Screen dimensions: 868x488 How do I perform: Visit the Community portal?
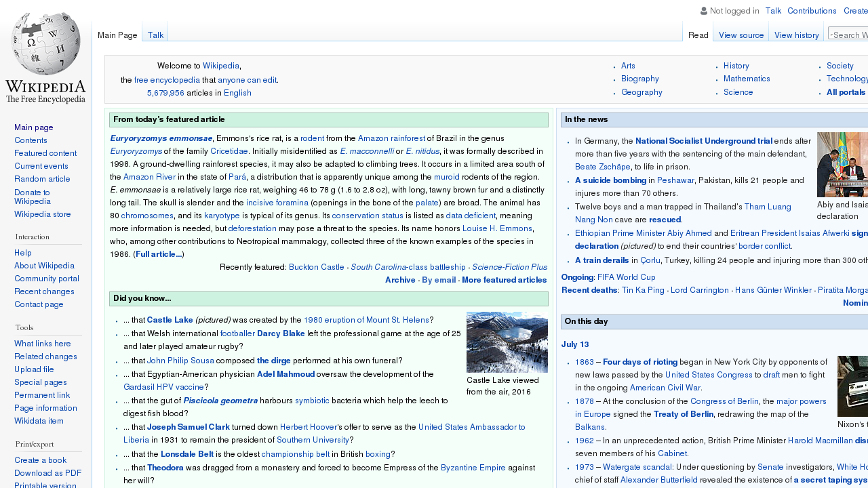click(x=47, y=279)
